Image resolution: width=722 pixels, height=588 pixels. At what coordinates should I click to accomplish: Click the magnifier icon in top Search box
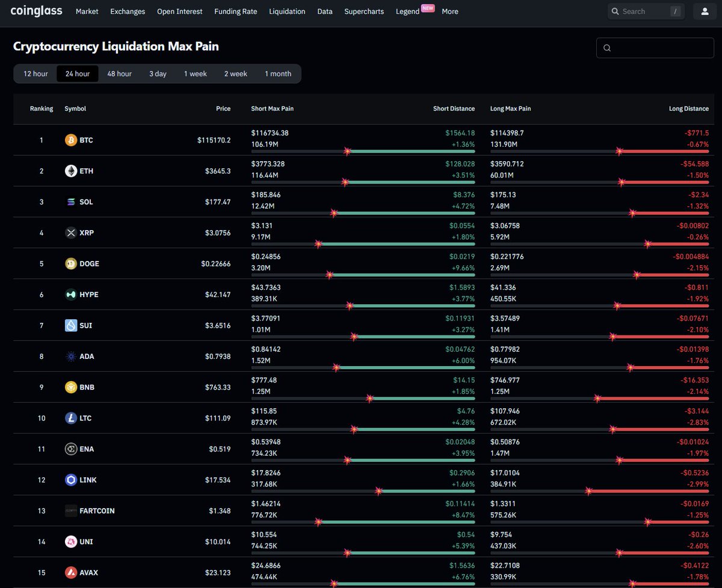click(615, 11)
